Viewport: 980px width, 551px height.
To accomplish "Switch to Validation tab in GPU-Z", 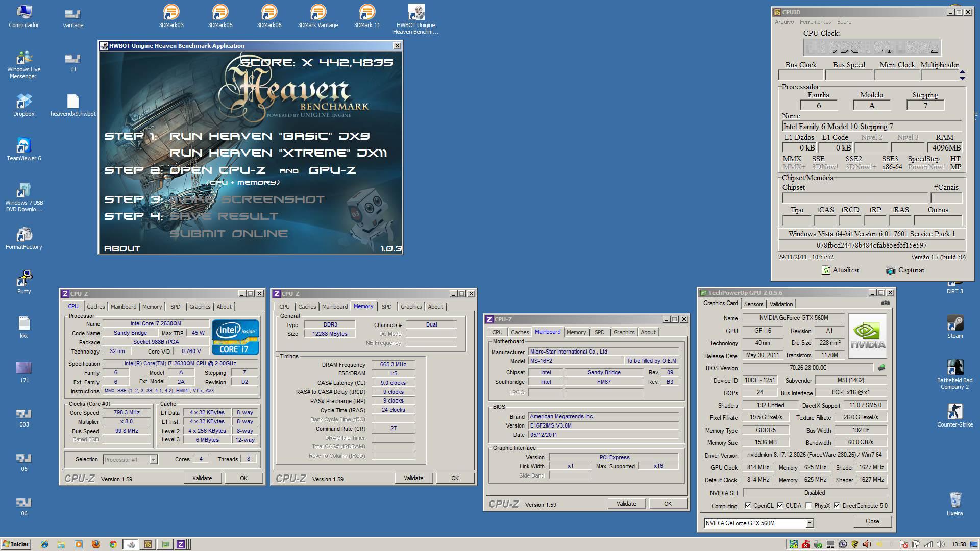I will (x=781, y=304).
